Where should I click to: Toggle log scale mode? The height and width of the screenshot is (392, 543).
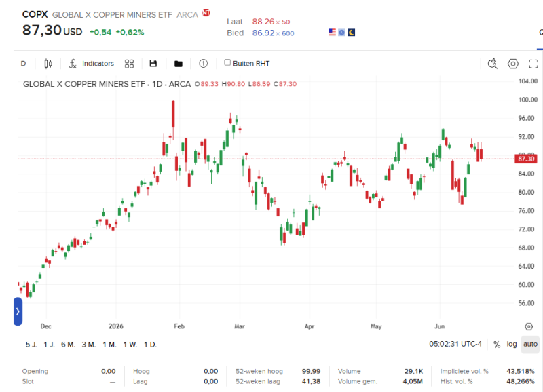(512, 345)
